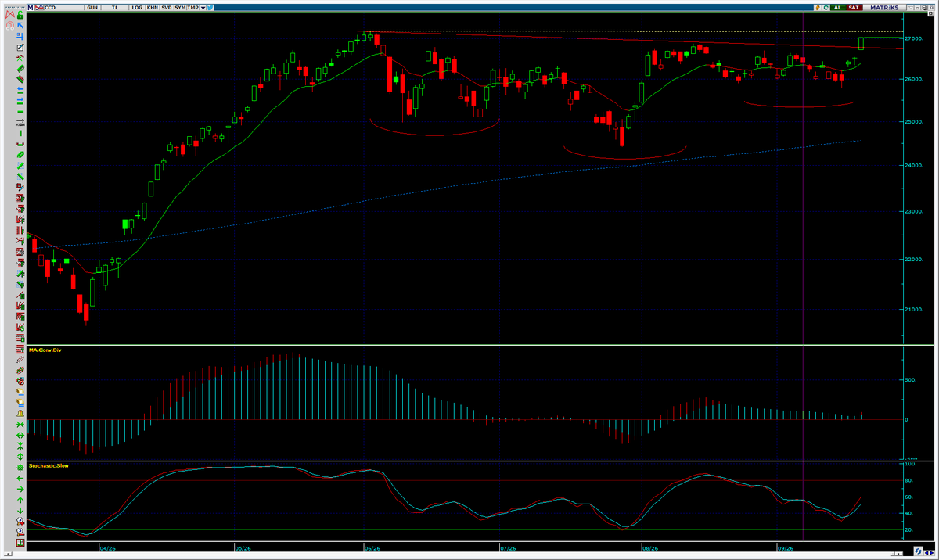Viewport: 939px width, 560px height.
Task: Click the green C refresh icon
Action: tap(826, 7)
